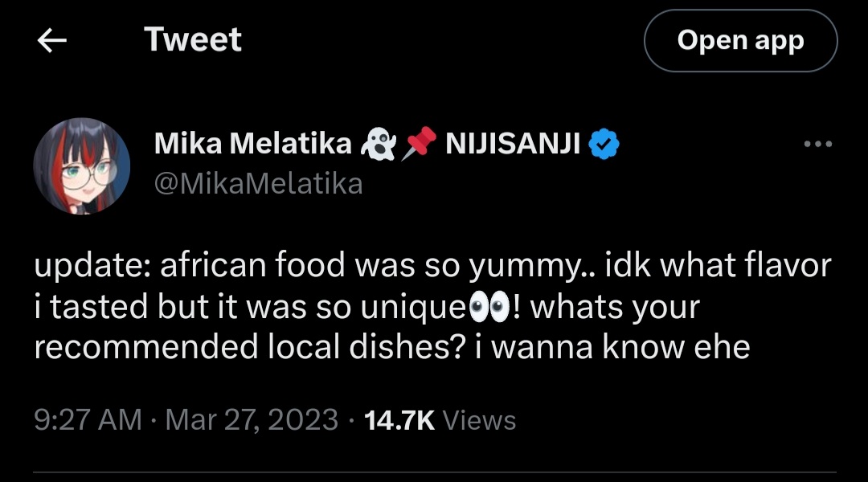This screenshot has width=868, height=482.
Task: Click the Views label
Action: [x=480, y=419]
